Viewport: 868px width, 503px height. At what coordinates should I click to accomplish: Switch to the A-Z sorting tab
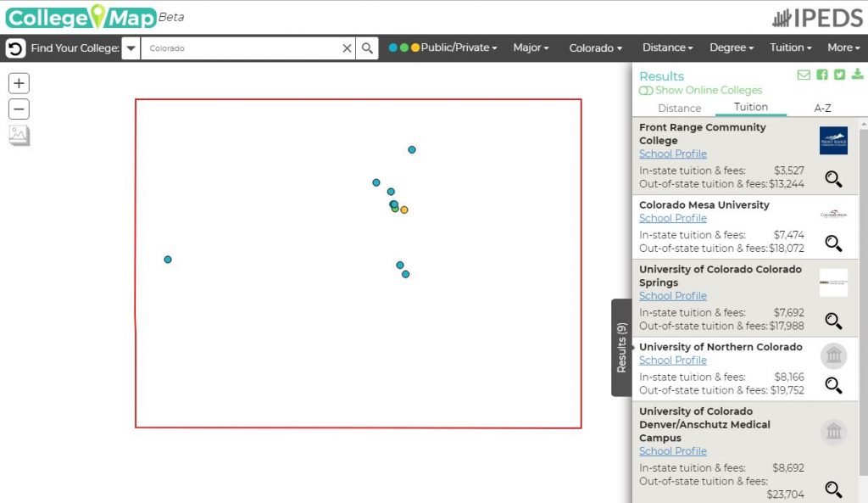point(822,108)
